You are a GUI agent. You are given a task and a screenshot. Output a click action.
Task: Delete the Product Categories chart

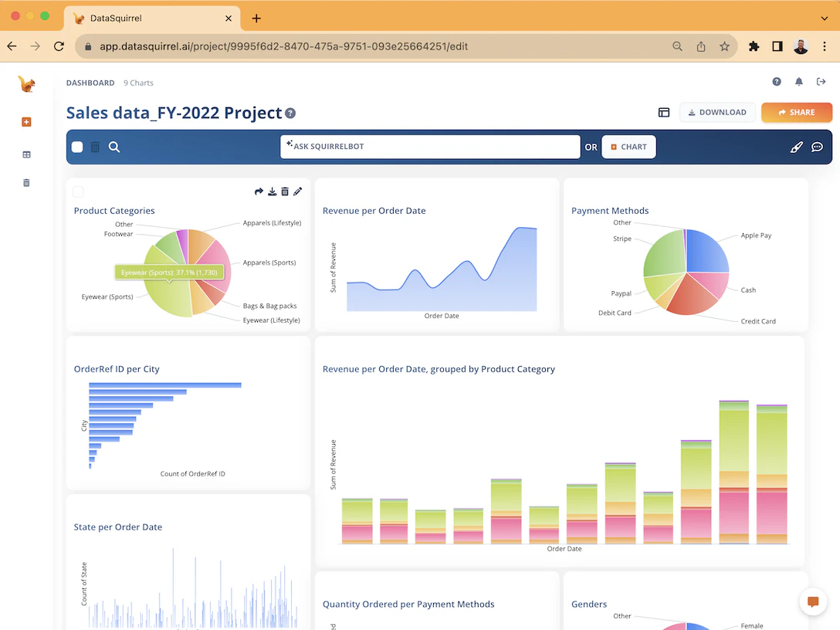285,191
